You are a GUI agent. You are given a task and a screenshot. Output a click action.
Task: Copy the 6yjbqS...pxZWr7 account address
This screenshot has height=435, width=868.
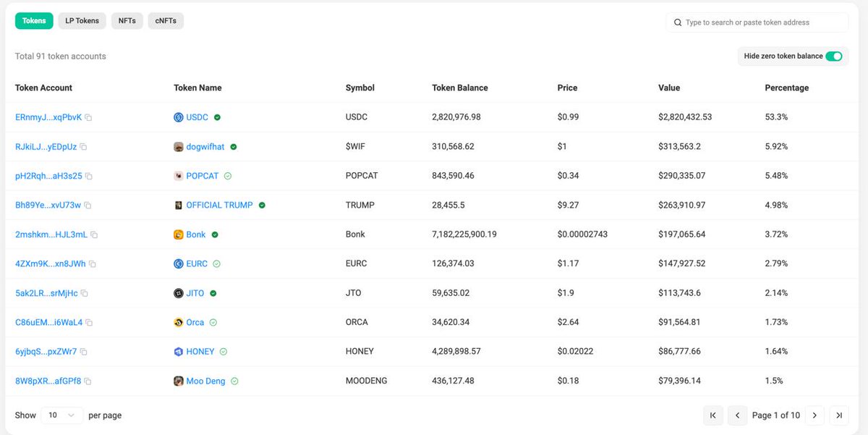click(x=84, y=352)
